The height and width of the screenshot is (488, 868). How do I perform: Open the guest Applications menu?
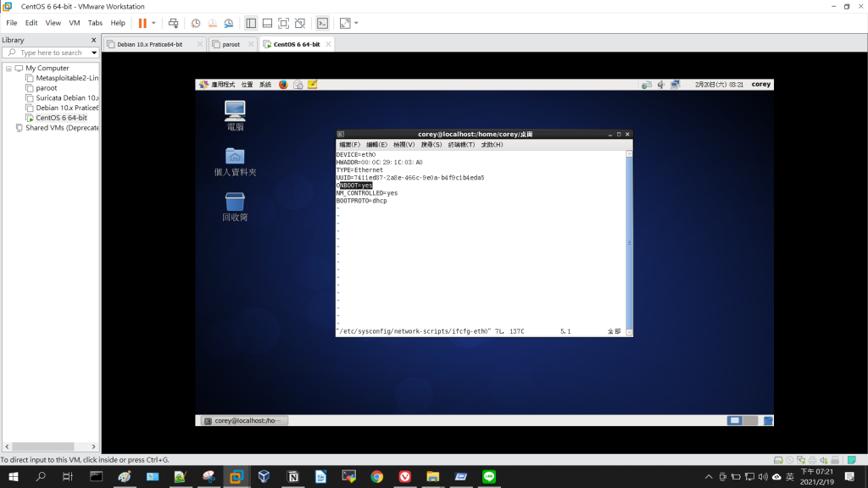[x=217, y=85]
